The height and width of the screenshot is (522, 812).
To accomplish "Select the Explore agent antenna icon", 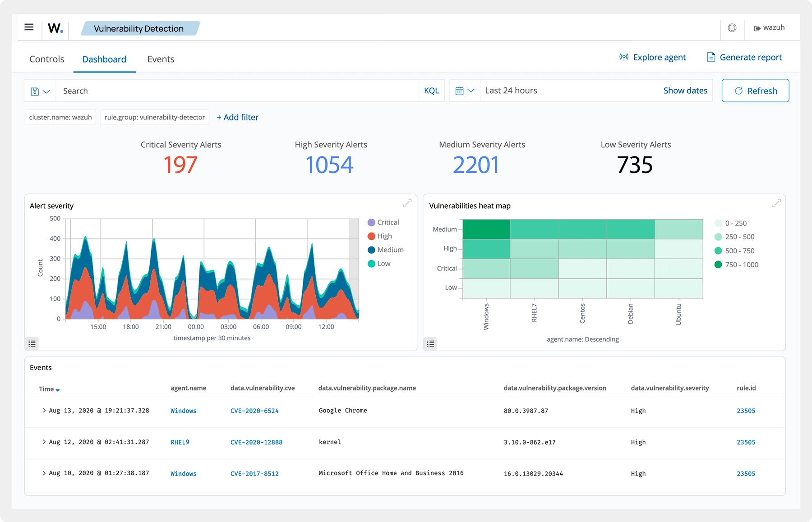I will click(623, 57).
